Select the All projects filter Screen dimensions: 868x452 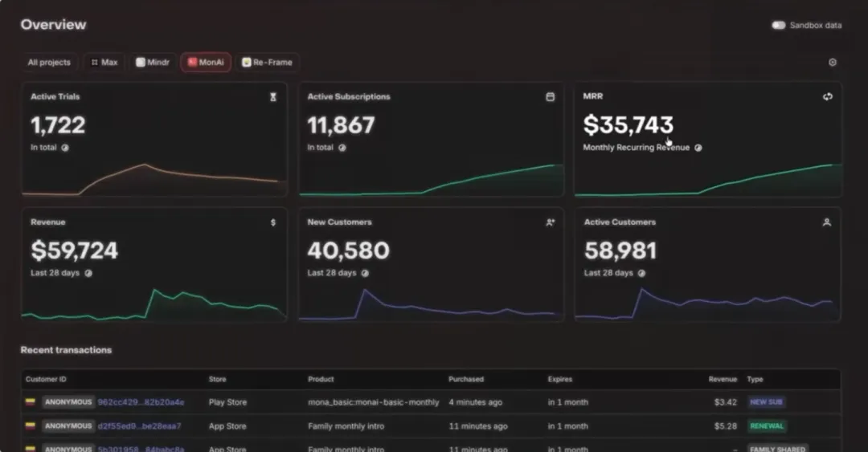(49, 63)
